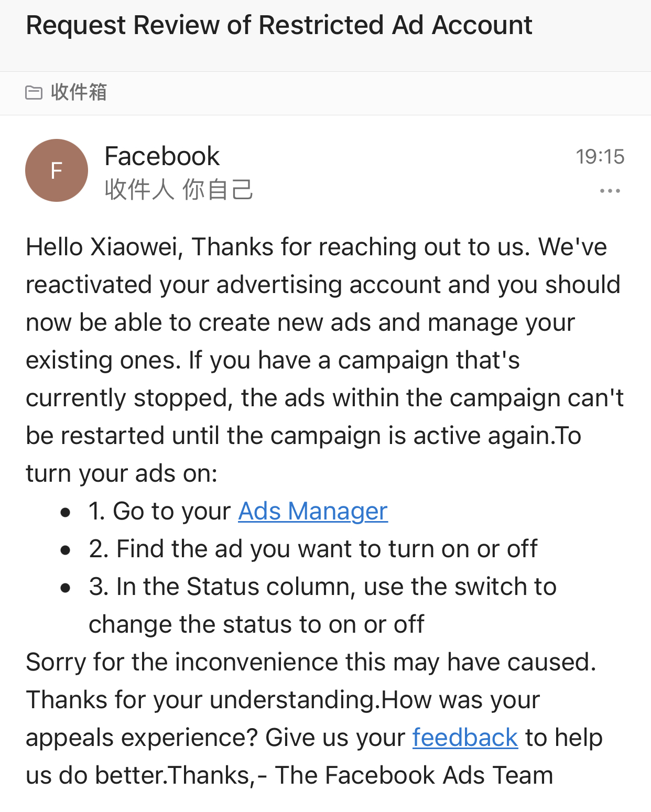Image resolution: width=651 pixels, height=812 pixels.
Task: Click the folder icon beside 收件箱
Action: click(34, 93)
